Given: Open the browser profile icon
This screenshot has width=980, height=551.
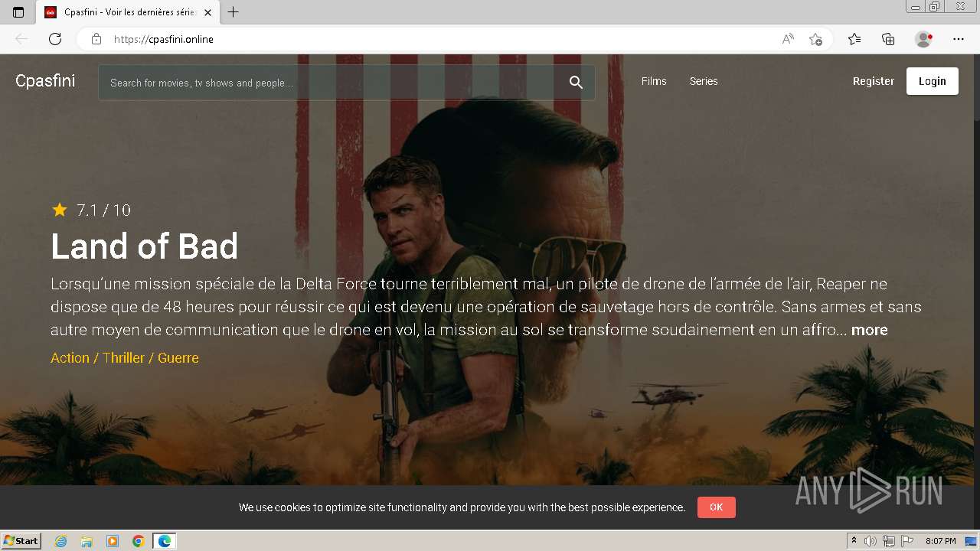Looking at the screenshot, I should pos(923,39).
